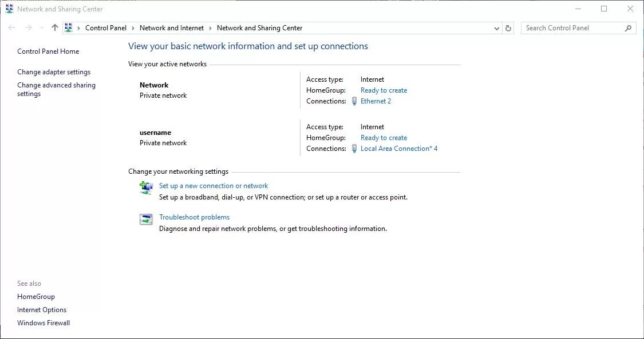Expand the chevron after Control Panel breadcrumb

click(133, 28)
